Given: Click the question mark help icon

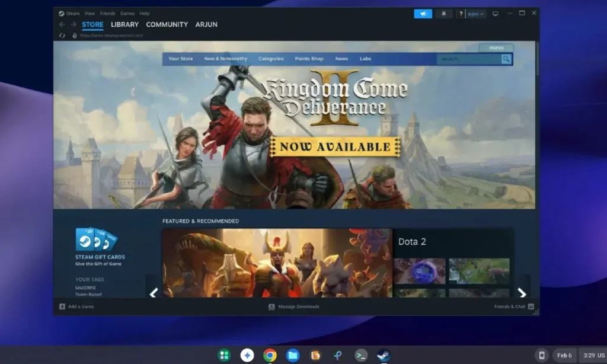Looking at the screenshot, I should click(x=461, y=14).
